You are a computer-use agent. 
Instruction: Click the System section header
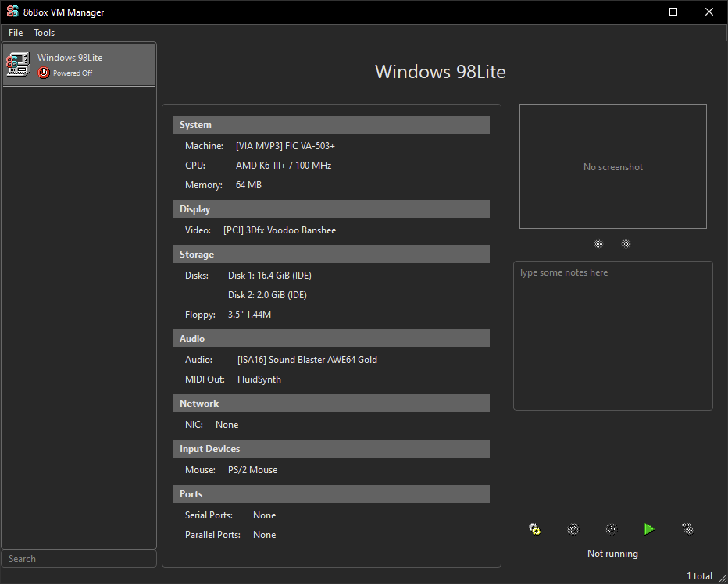coord(331,124)
